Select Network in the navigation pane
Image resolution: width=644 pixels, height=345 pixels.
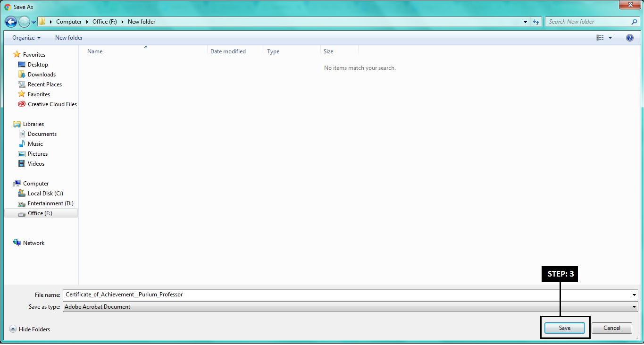pyautogui.click(x=33, y=243)
